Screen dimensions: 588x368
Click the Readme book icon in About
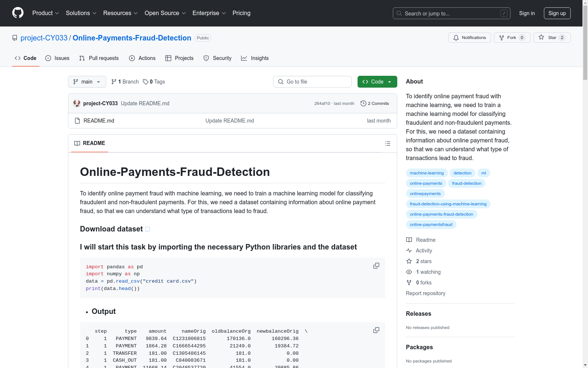pos(409,240)
